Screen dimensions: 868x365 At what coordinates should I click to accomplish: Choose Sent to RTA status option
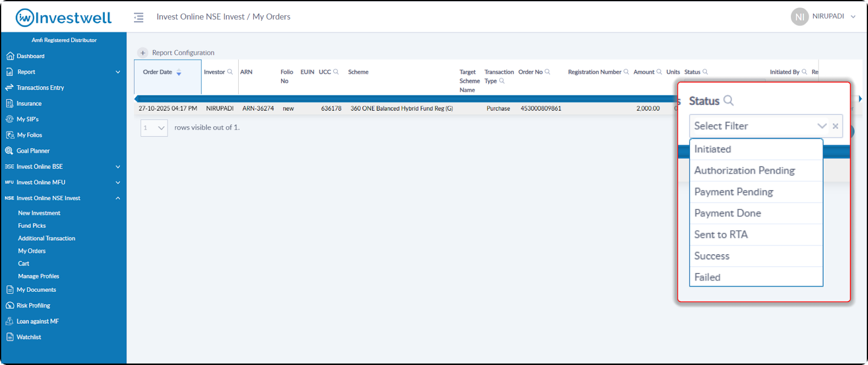(756, 234)
